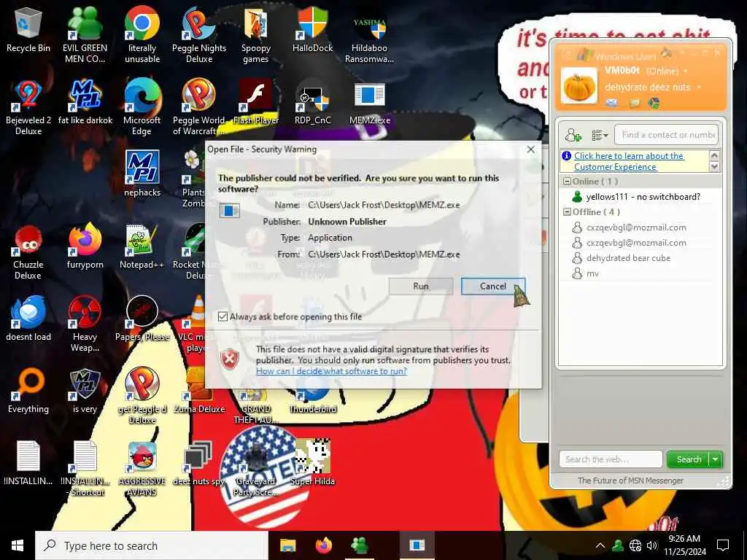The image size is (747, 560).
Task: Click the 'Search the web' field in Messenger
Action: 611,459
